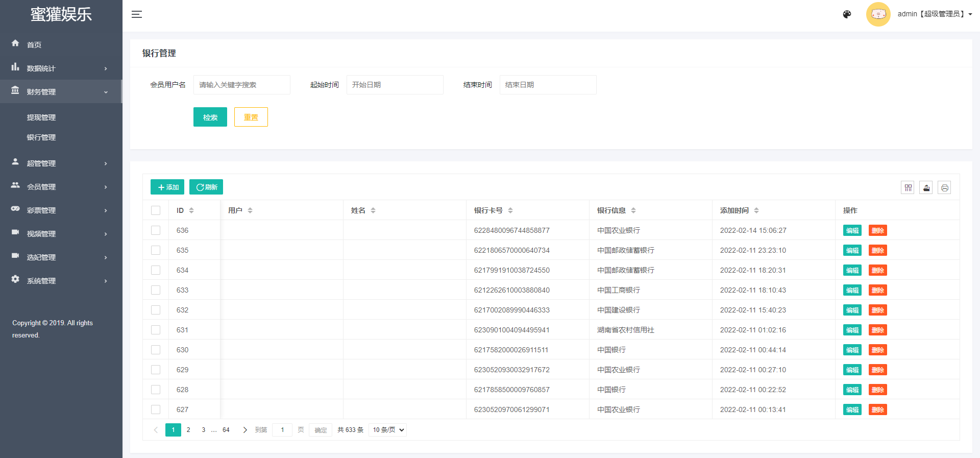Open the theme color palette icon
Viewport: 980px width, 458px height.
click(x=847, y=14)
